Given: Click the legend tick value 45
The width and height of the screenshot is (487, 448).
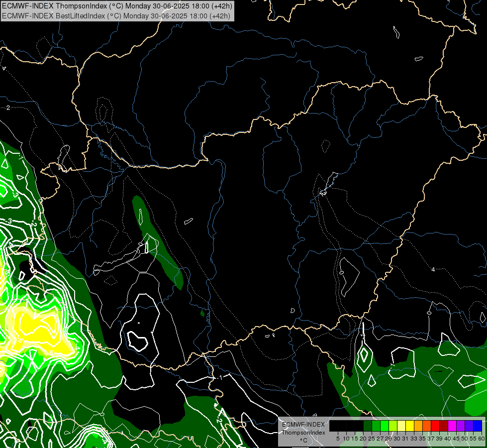Looking at the screenshot, I should [x=456, y=439].
